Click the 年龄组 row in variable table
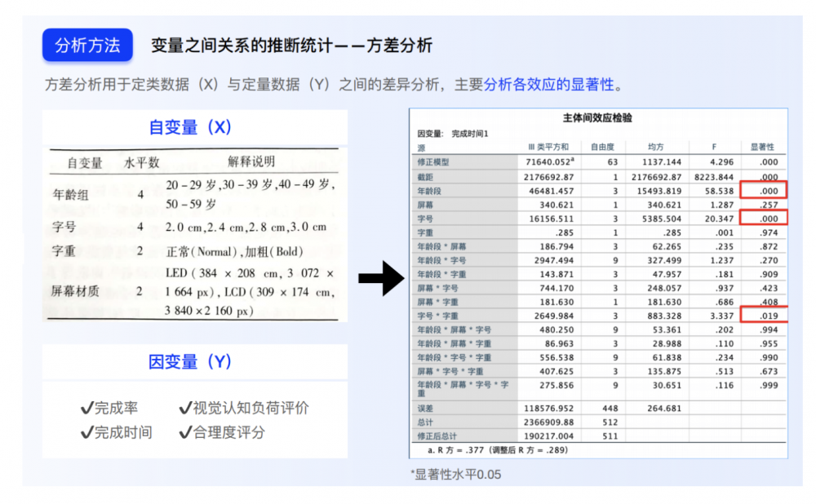Image resolution: width=816 pixels, height=504 pixels. 193,194
